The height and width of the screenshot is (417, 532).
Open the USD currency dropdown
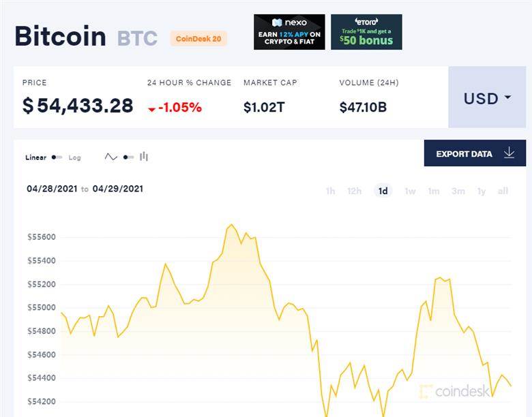point(487,97)
